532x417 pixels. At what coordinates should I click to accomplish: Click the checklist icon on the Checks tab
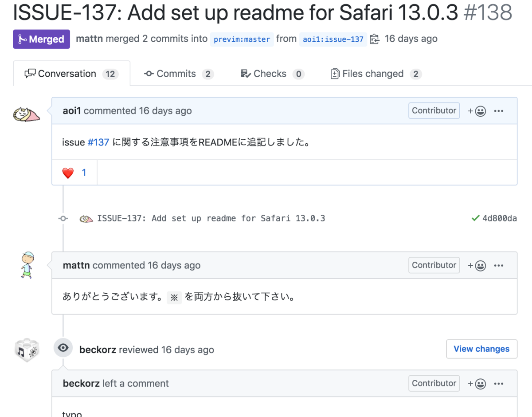[x=245, y=73]
